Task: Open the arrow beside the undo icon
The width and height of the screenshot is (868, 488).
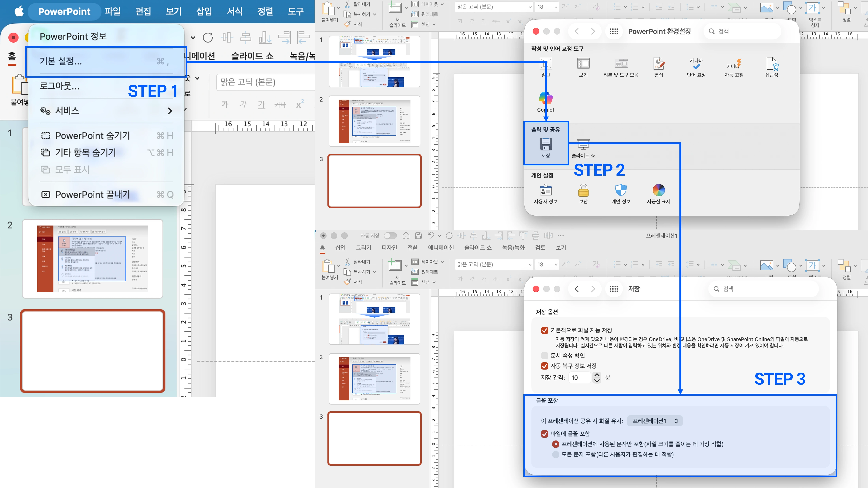Action: 439,236
